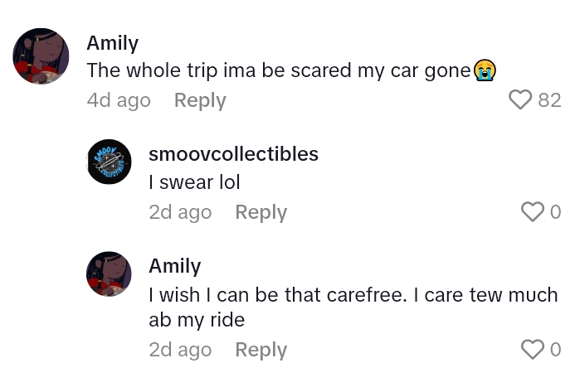570x392 pixels.
Task: Click the zero like count on last reply
Action: [x=555, y=350]
